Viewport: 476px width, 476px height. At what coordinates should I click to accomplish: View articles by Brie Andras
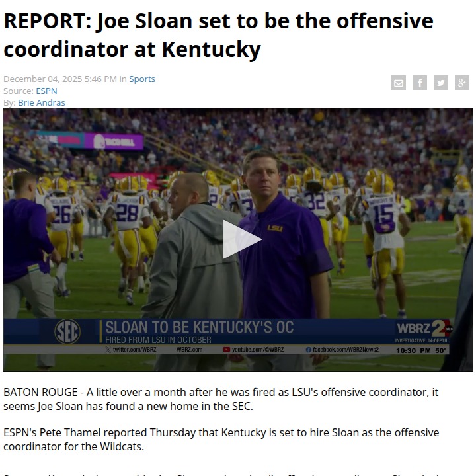[x=41, y=102]
